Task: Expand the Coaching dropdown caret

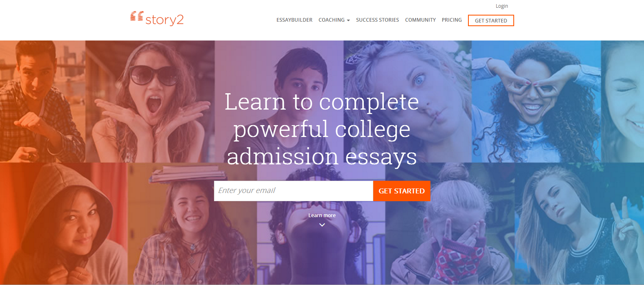Action: (x=348, y=20)
